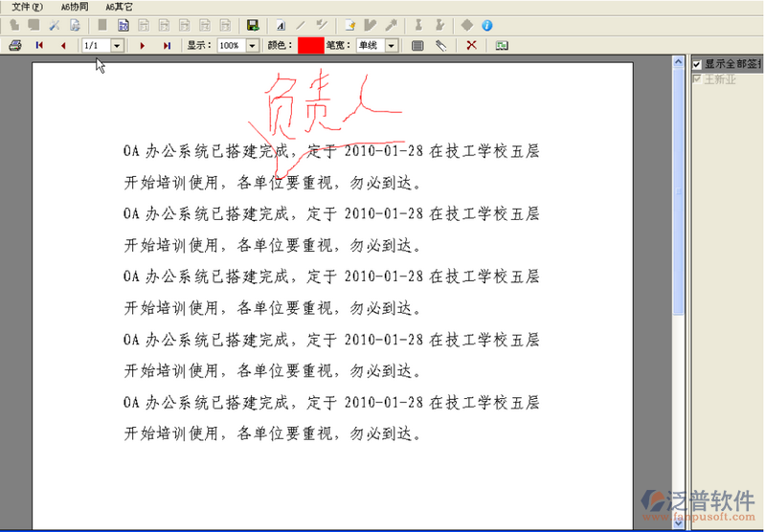Viewport: 765px width, 532px height.
Task: Click the grayed checkmark flag icon
Action: (x=371, y=25)
